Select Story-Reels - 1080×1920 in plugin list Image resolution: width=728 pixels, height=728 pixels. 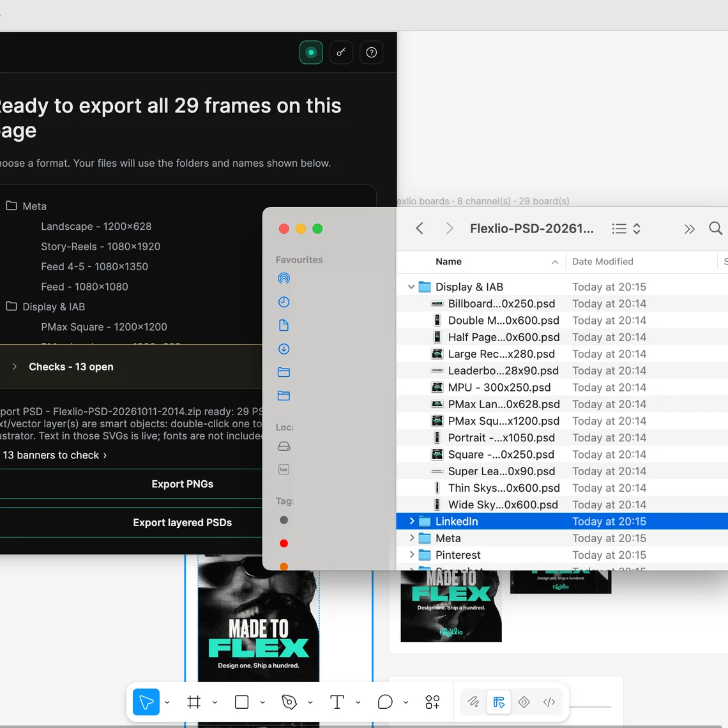click(100, 246)
